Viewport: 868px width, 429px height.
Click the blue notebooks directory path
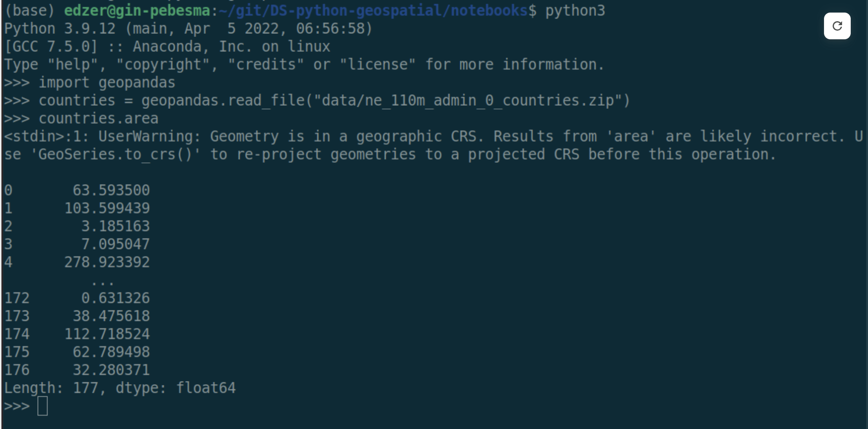tap(373, 11)
